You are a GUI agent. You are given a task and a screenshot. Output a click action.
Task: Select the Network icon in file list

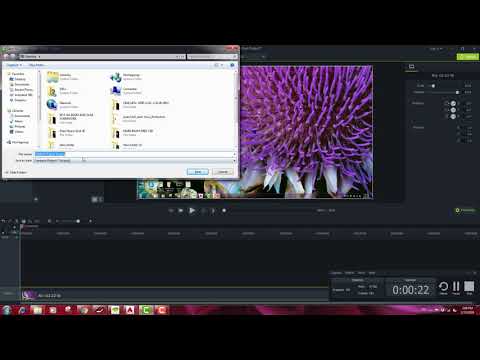(52, 105)
